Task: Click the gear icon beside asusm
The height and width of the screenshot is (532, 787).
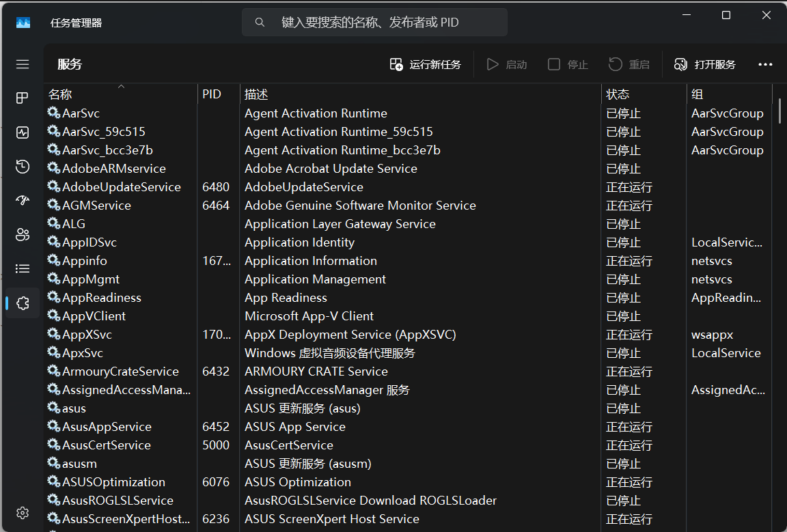Action: click(54, 463)
